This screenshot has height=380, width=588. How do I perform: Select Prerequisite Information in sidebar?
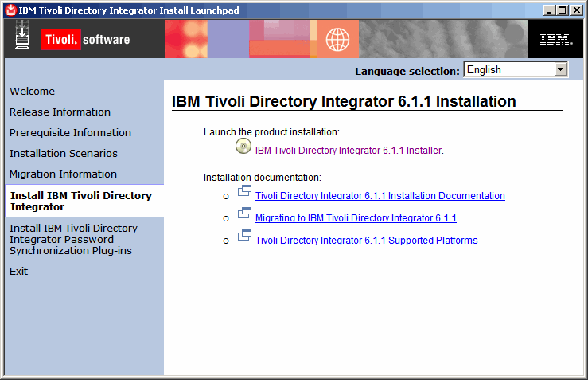(x=70, y=133)
